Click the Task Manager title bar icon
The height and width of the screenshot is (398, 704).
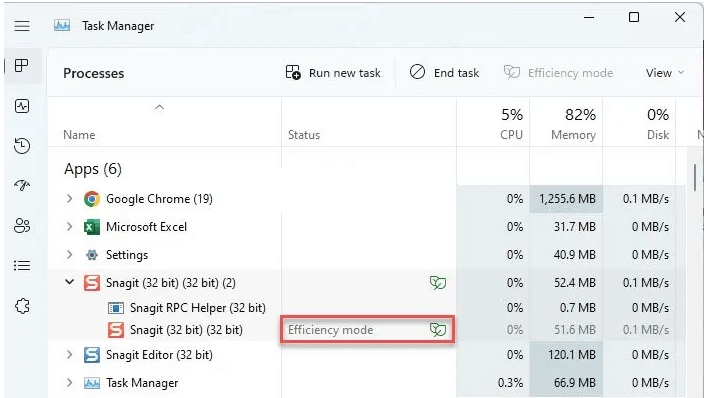coord(62,26)
